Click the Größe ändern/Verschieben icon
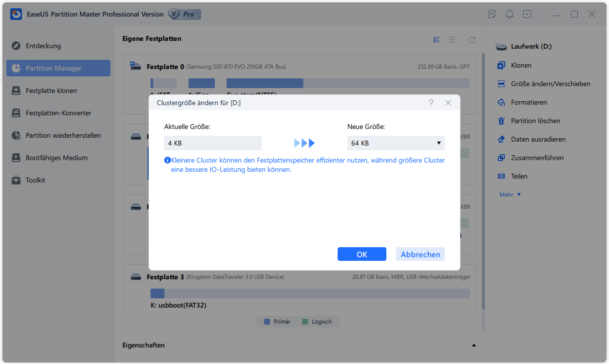609x364 pixels. click(x=501, y=84)
